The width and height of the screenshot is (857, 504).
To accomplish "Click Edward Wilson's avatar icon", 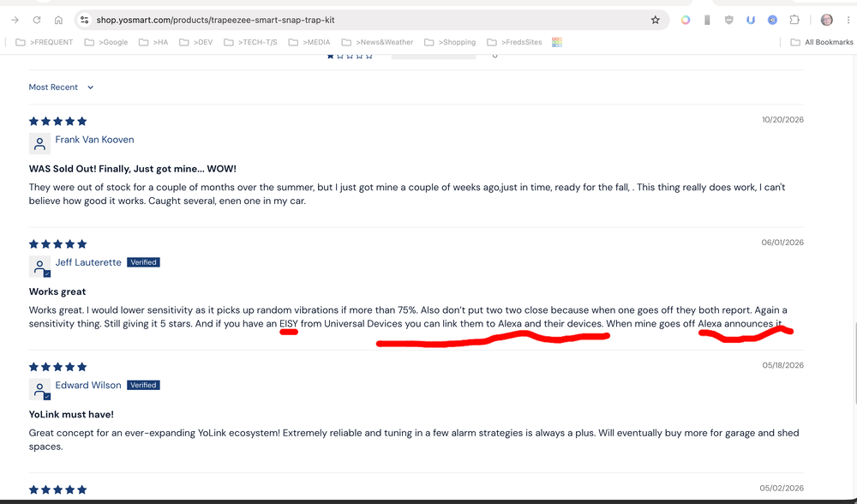I will [x=39, y=390].
